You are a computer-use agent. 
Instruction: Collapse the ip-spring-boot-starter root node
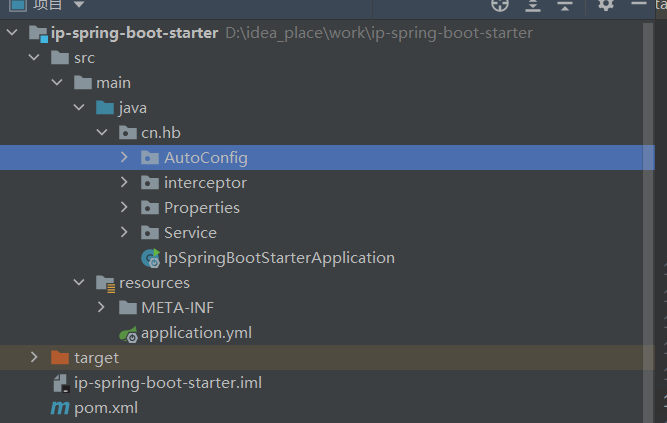click(x=12, y=32)
